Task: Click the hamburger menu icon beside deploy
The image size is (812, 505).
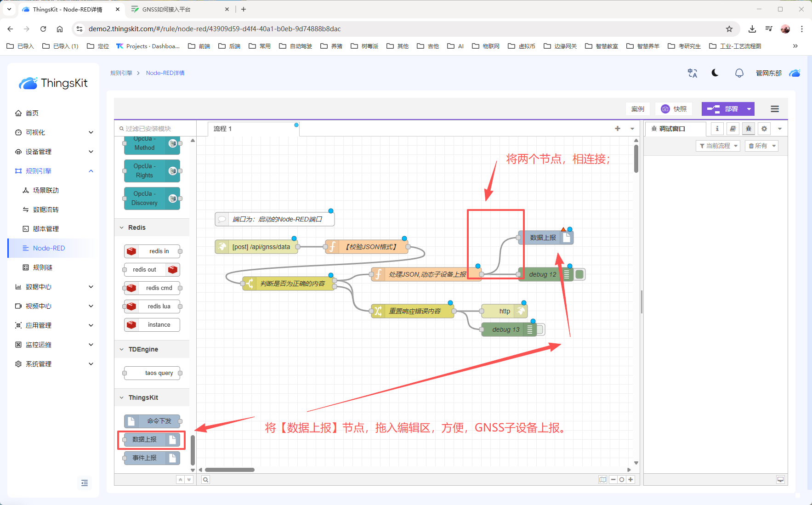Action: (774, 109)
